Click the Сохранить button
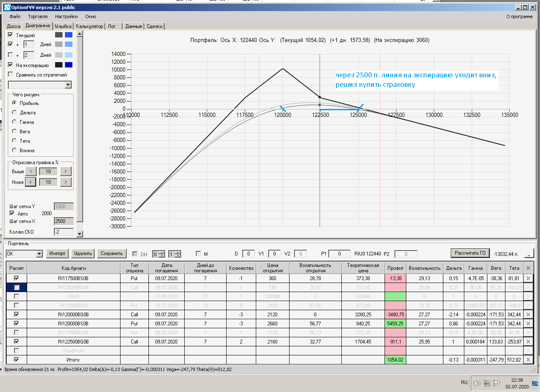This screenshot has width=540, height=392. pos(112,253)
